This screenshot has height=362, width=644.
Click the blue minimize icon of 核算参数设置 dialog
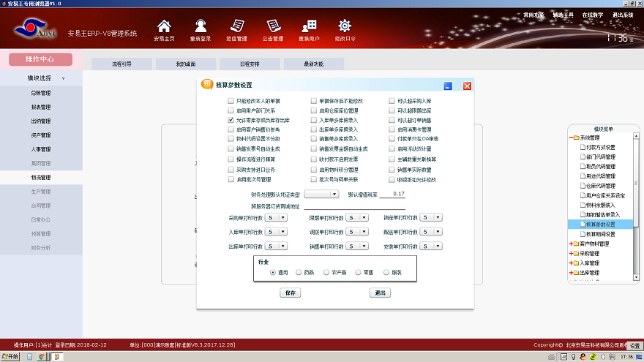[x=448, y=86]
